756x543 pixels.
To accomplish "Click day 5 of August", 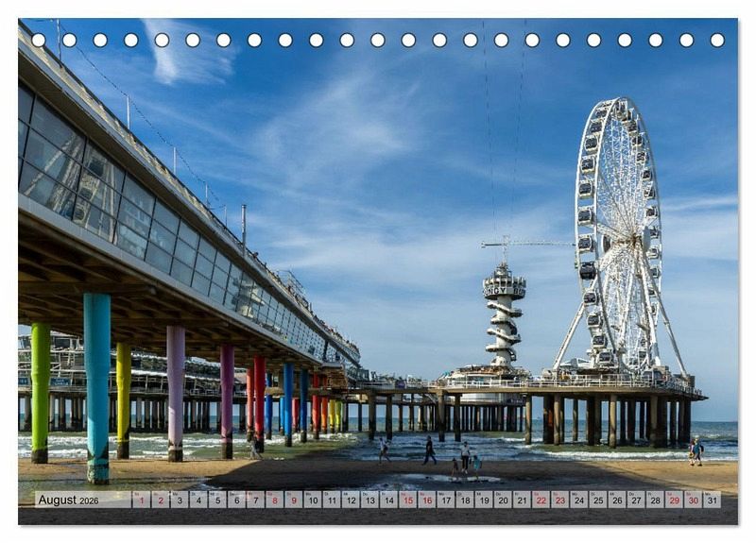I will tap(217, 500).
